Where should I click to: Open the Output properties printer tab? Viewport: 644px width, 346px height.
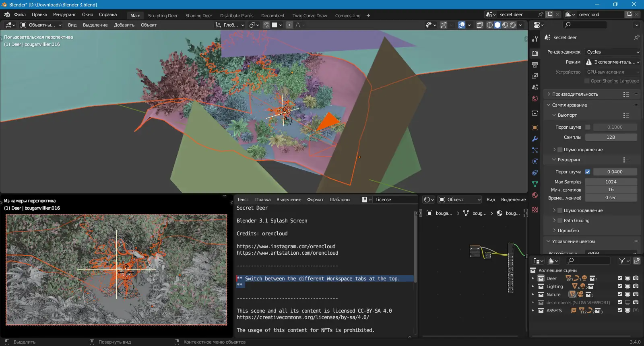(x=535, y=65)
